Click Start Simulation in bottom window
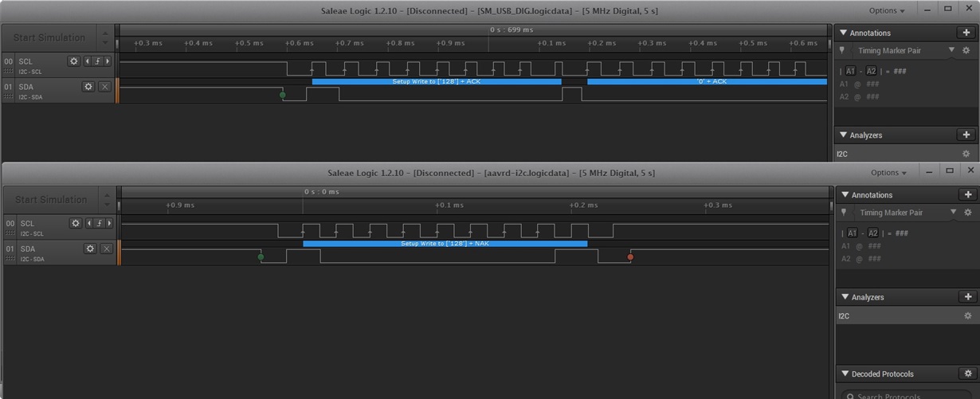This screenshot has height=399, width=980. tap(51, 199)
